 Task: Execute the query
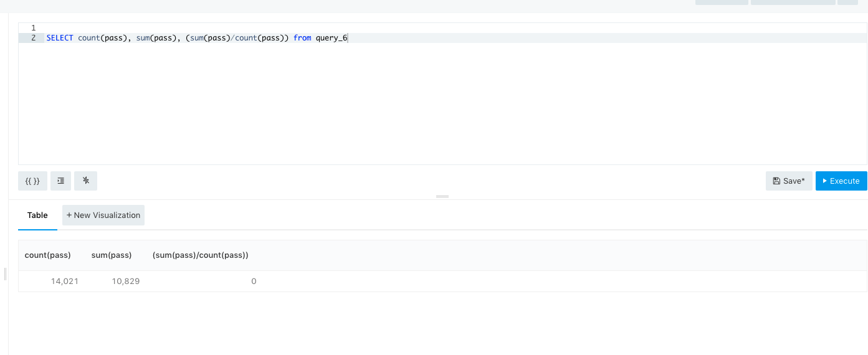841,181
